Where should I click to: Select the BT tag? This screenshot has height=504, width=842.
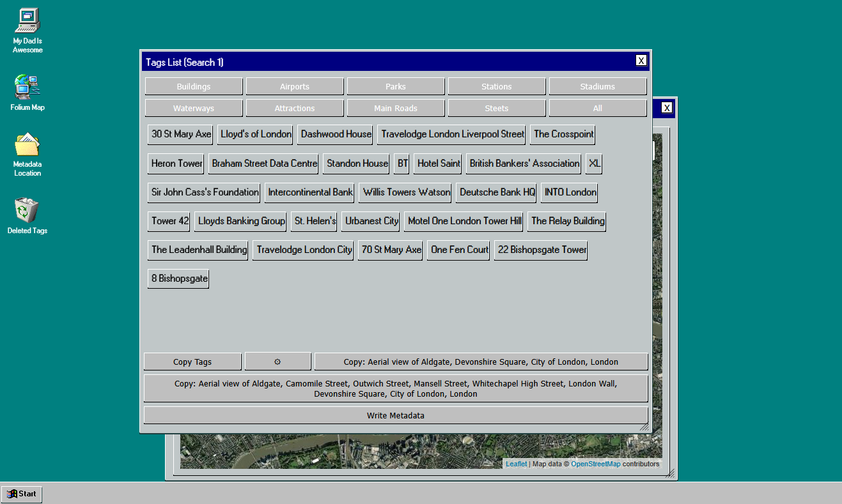pos(402,164)
